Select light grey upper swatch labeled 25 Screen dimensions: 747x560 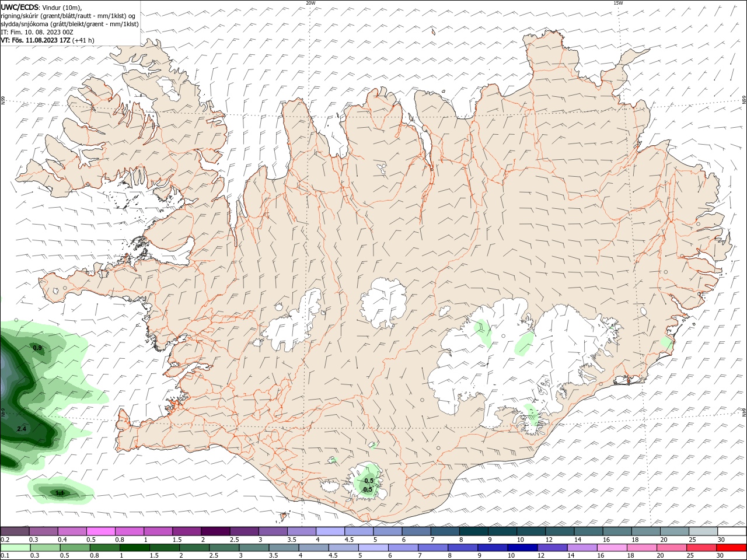point(702,531)
